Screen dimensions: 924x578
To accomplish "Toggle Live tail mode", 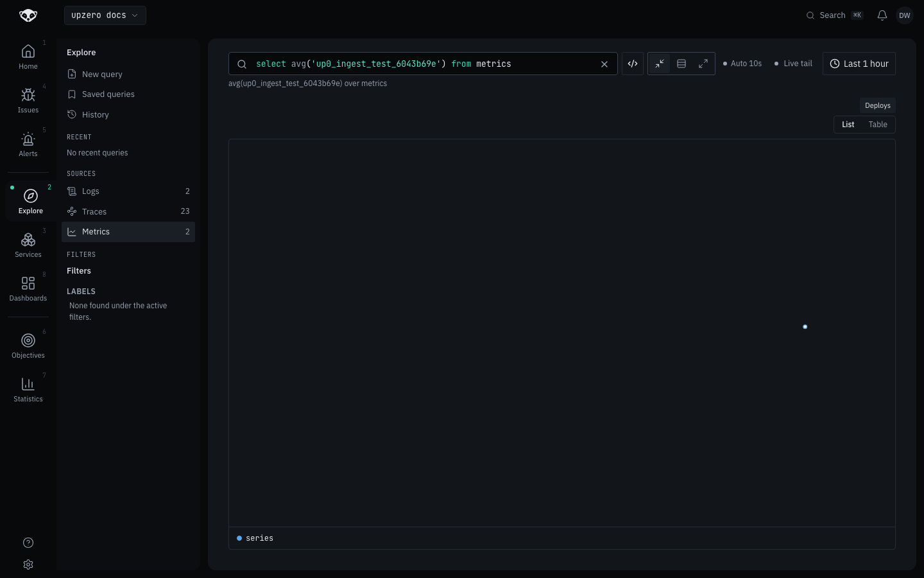I will 794,64.
